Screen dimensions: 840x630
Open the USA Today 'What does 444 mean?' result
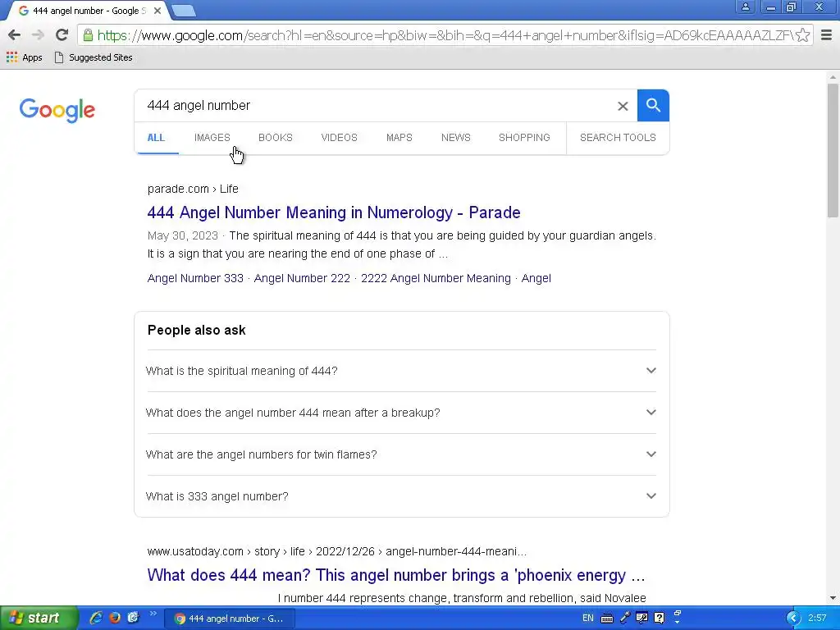pos(396,575)
